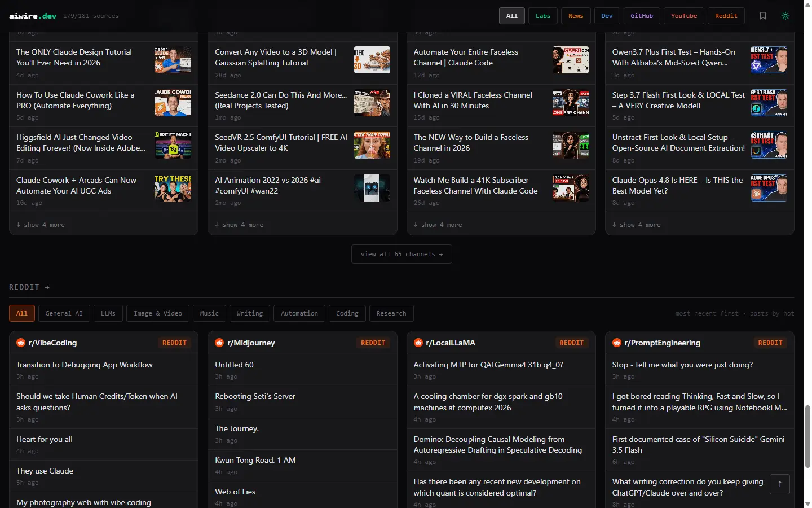Toggle the light theme sun icon
This screenshot has height=508, width=812.
(785, 16)
